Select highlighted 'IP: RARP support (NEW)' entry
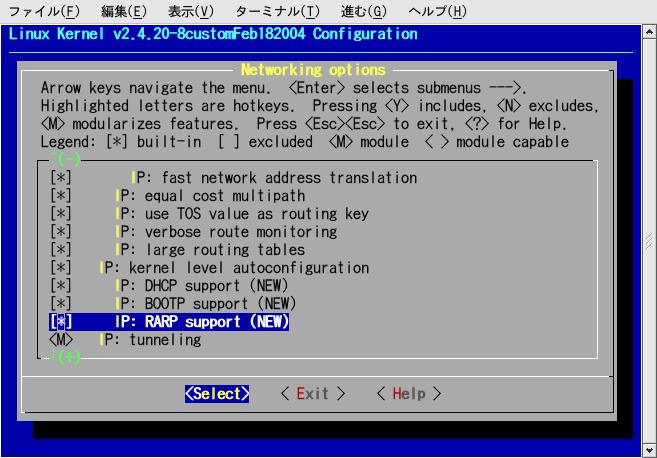Screen dimensions: 657x458 point(202,322)
